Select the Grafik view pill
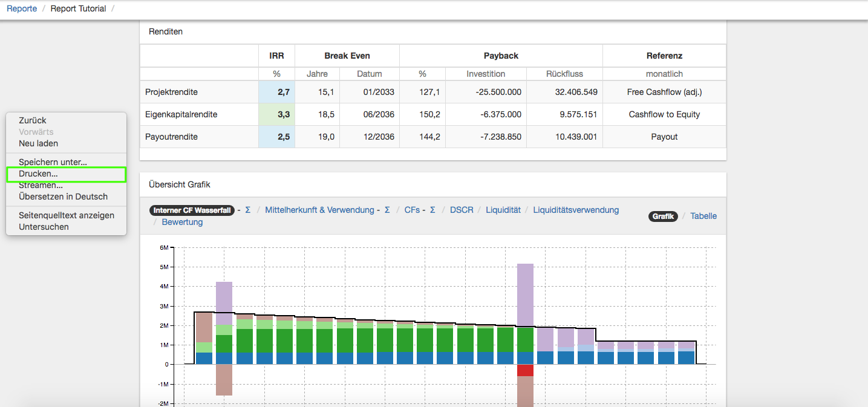The width and height of the screenshot is (868, 407). 663,216
